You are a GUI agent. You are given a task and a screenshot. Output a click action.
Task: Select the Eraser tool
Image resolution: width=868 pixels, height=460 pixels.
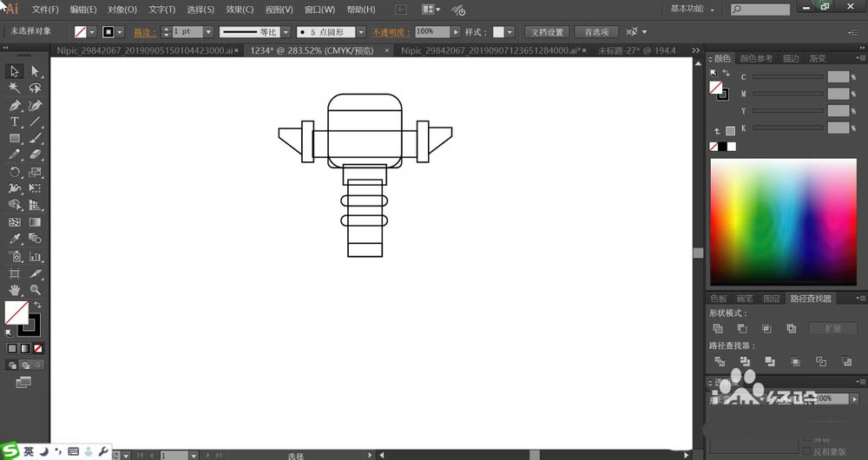tap(35, 155)
